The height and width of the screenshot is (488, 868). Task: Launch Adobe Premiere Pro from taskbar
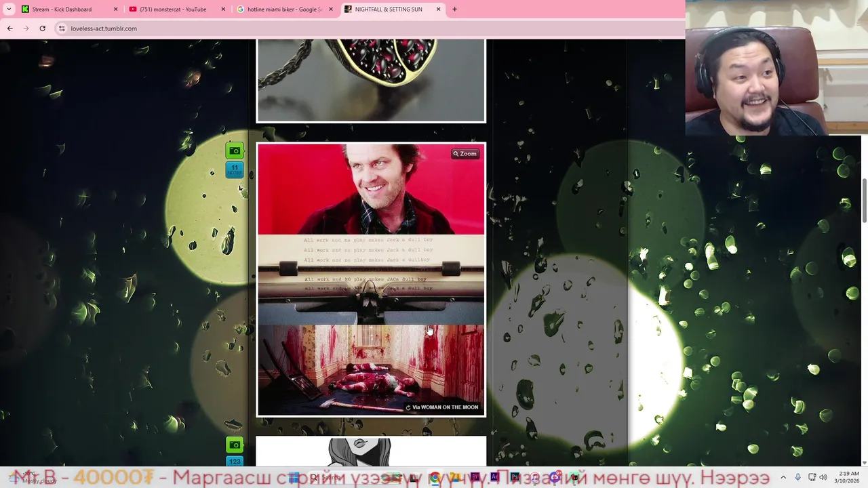point(475,478)
